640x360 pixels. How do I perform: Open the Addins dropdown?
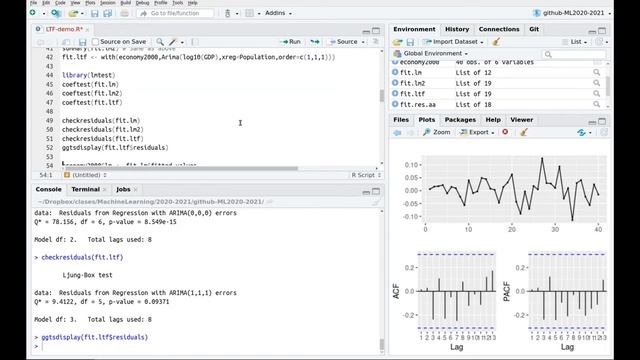[x=278, y=13]
